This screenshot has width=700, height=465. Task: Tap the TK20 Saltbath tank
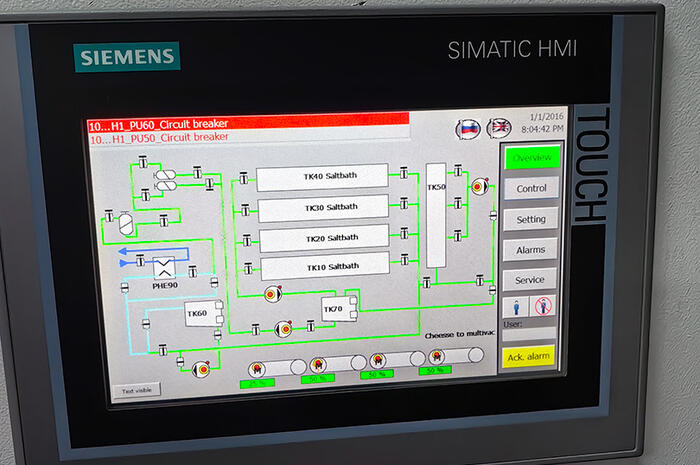pyautogui.click(x=325, y=238)
